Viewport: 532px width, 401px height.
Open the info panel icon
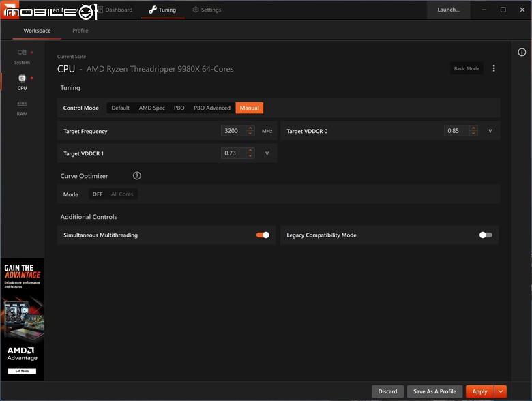[522, 52]
